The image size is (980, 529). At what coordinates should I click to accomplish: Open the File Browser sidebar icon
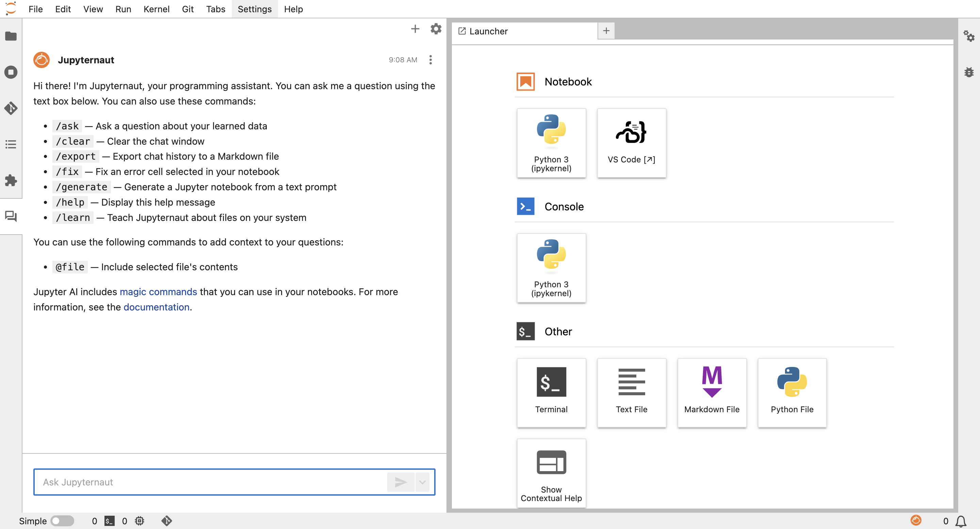point(11,36)
